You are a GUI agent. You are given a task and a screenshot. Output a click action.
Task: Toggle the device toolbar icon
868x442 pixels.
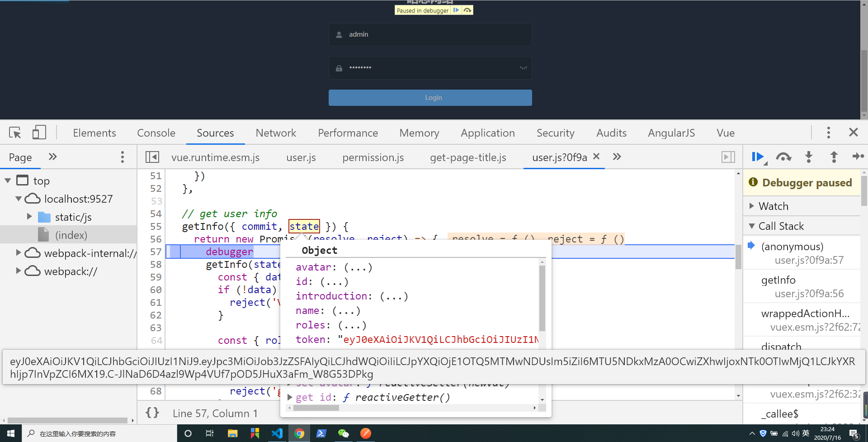39,133
